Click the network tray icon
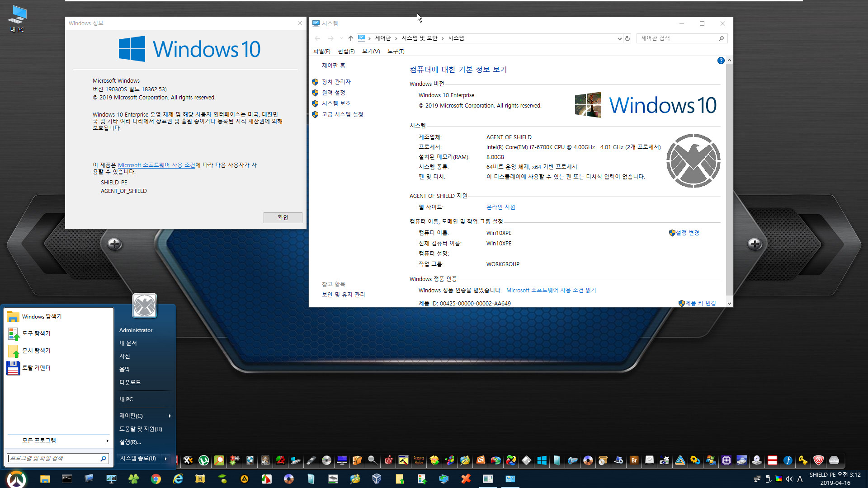The height and width of the screenshot is (488, 868). [757, 479]
